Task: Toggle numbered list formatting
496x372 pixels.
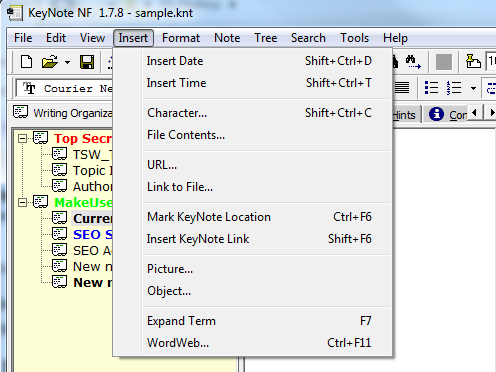Action: (x=454, y=88)
